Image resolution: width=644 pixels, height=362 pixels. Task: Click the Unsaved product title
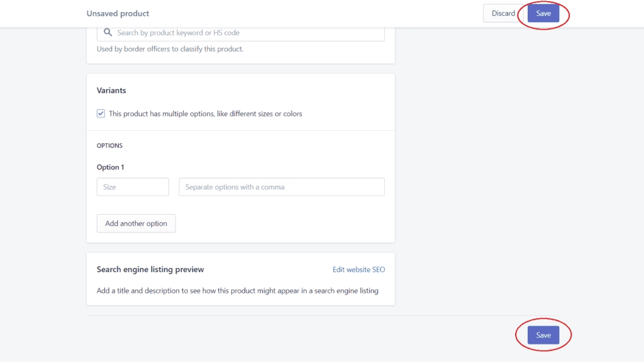click(118, 13)
